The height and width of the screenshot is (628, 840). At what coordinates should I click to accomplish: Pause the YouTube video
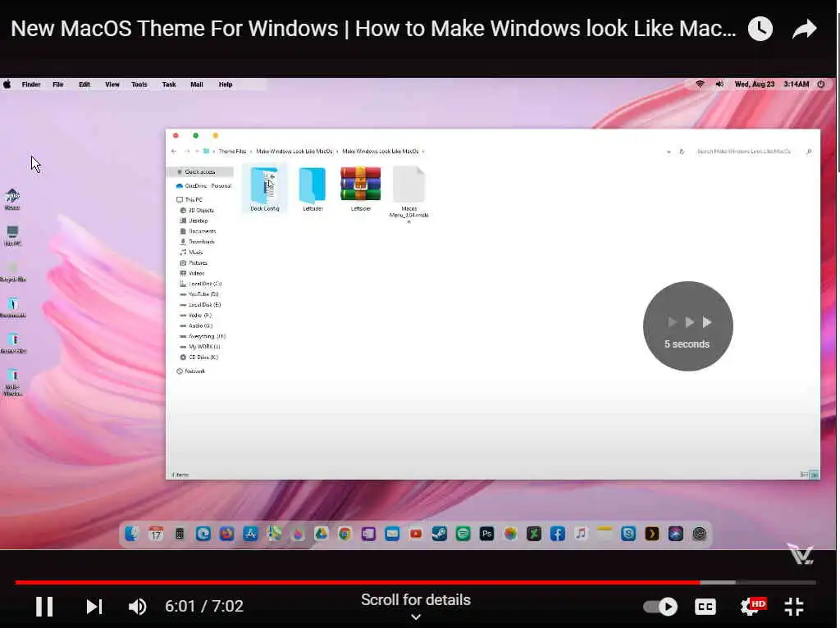(x=44, y=607)
